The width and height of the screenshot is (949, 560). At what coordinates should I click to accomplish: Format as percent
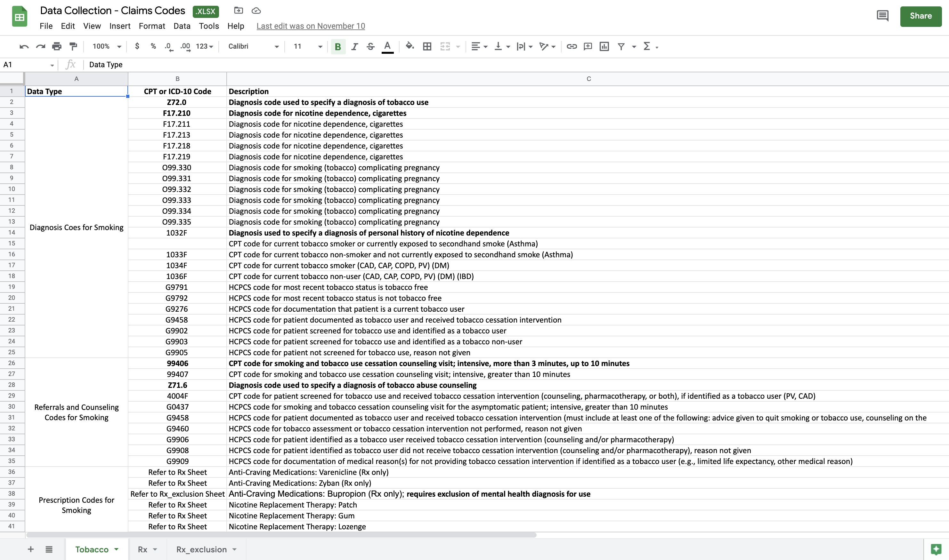tap(153, 46)
